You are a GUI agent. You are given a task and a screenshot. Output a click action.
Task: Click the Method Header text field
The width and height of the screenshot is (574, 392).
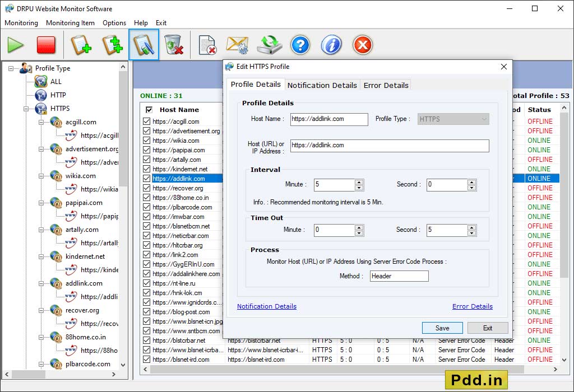coord(399,276)
